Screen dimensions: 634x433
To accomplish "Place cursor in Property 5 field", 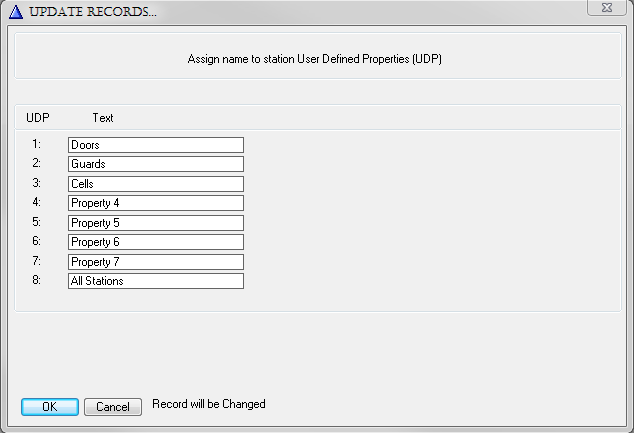I will [155, 223].
